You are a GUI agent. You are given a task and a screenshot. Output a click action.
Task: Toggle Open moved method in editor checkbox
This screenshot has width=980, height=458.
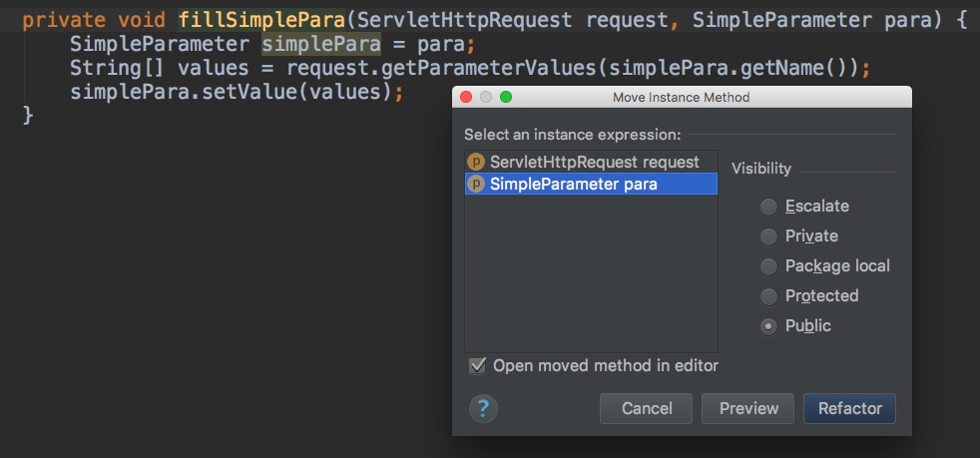(x=477, y=366)
